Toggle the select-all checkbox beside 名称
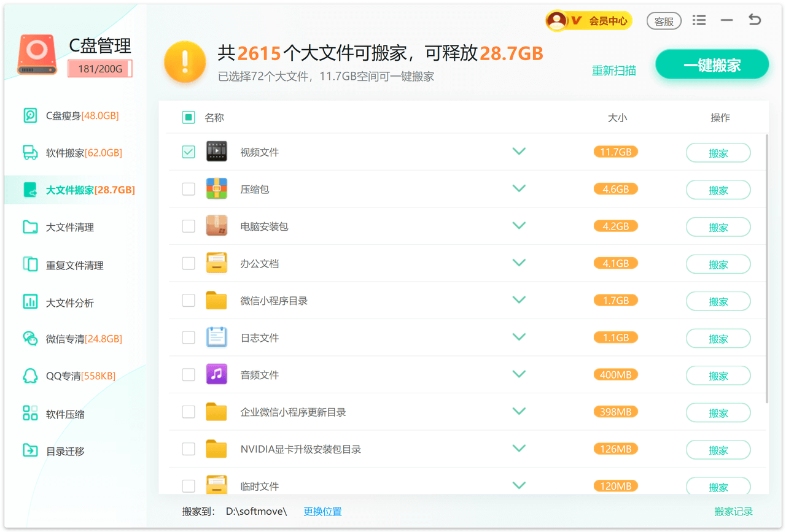This screenshot has width=786, height=532. click(x=189, y=117)
